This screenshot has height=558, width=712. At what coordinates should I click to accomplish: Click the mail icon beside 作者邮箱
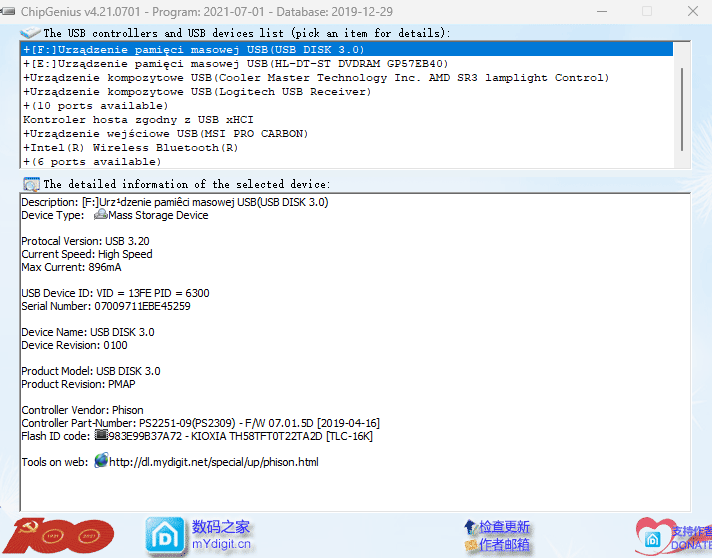pos(471,544)
